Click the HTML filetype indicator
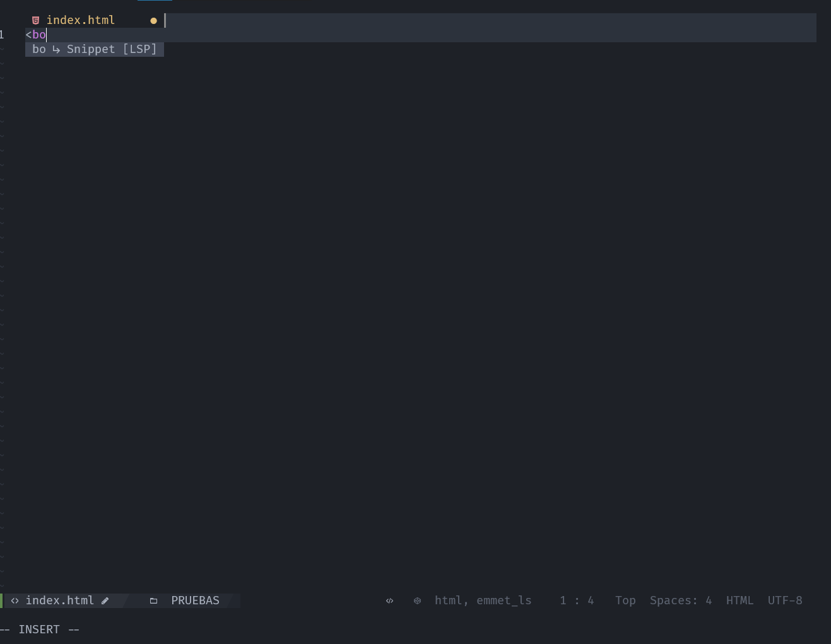The width and height of the screenshot is (831, 644). click(x=740, y=600)
